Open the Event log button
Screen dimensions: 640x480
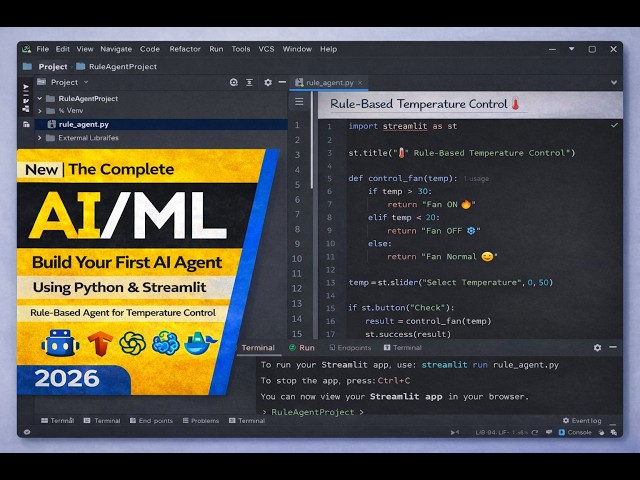click(x=582, y=420)
